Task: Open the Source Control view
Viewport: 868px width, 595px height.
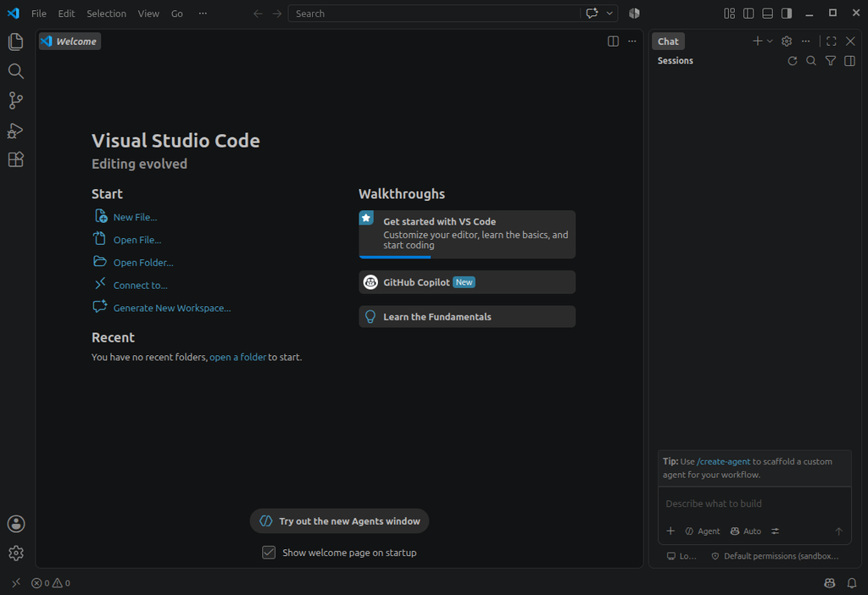Action: click(x=15, y=100)
